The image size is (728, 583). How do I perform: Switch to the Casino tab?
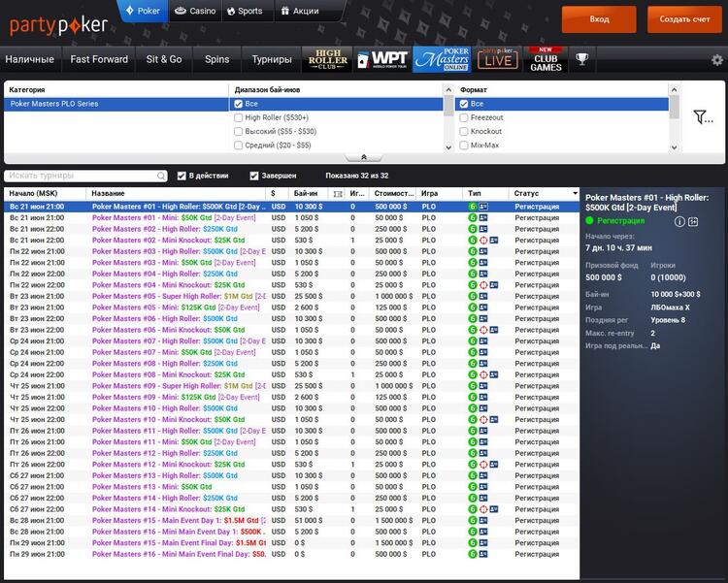click(x=195, y=11)
